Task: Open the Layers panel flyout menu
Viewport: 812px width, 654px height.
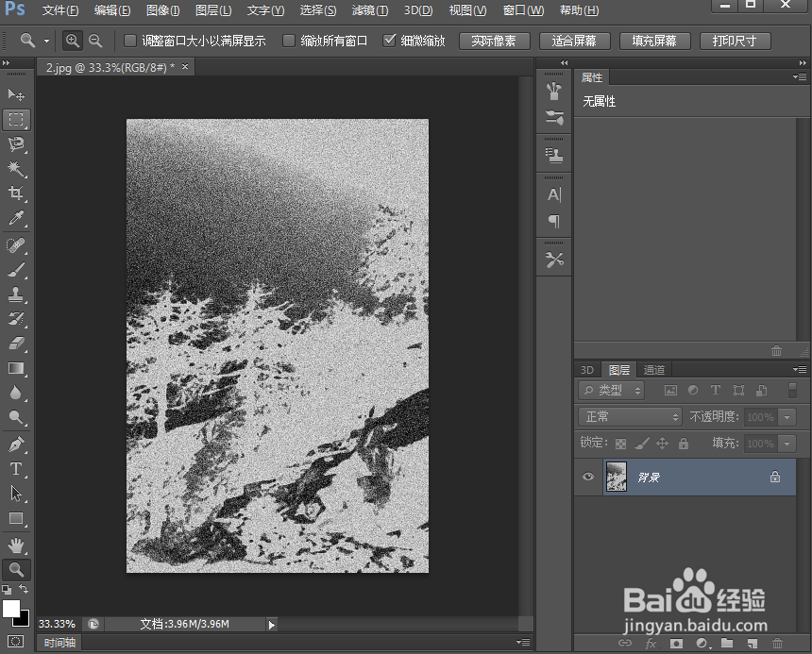Action: point(800,369)
